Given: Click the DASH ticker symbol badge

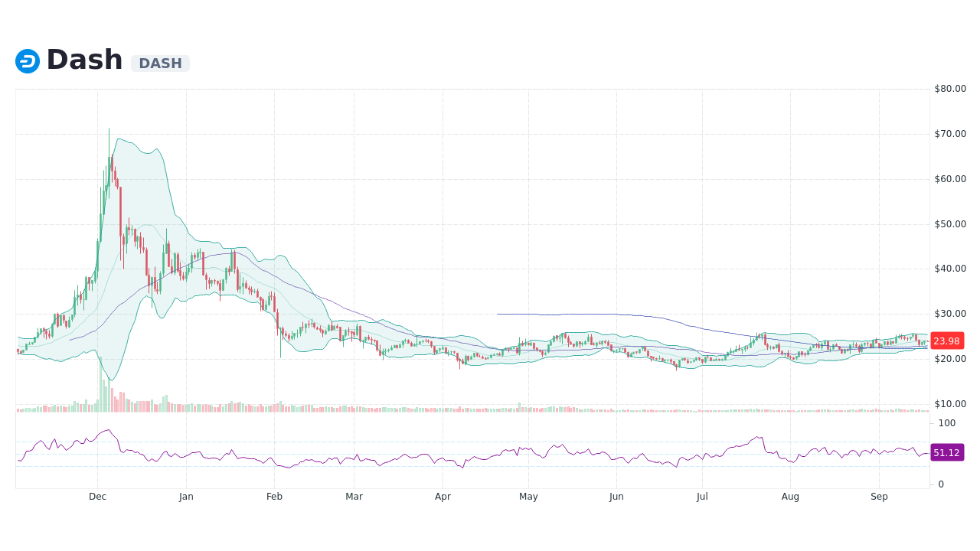Looking at the screenshot, I should (160, 64).
